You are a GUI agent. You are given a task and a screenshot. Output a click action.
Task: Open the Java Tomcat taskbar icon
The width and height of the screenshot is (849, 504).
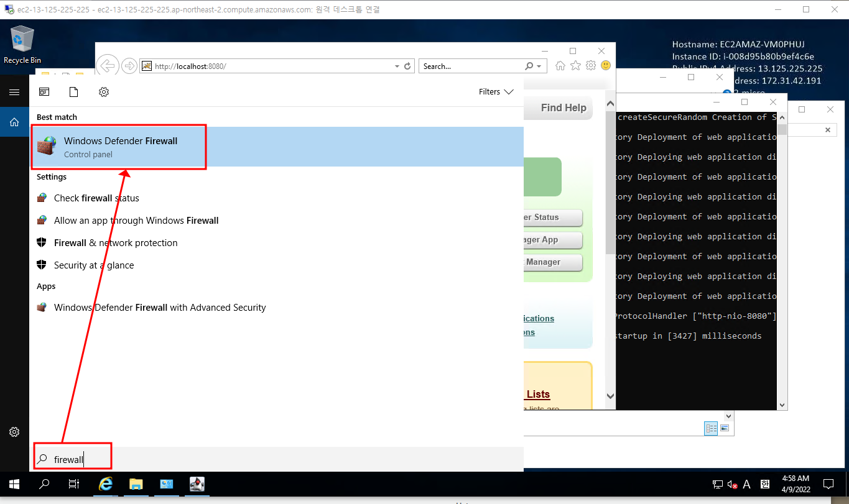(x=197, y=484)
